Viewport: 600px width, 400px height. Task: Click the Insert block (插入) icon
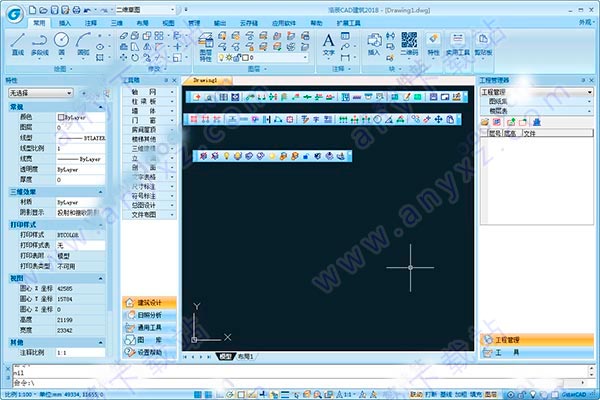point(374,44)
